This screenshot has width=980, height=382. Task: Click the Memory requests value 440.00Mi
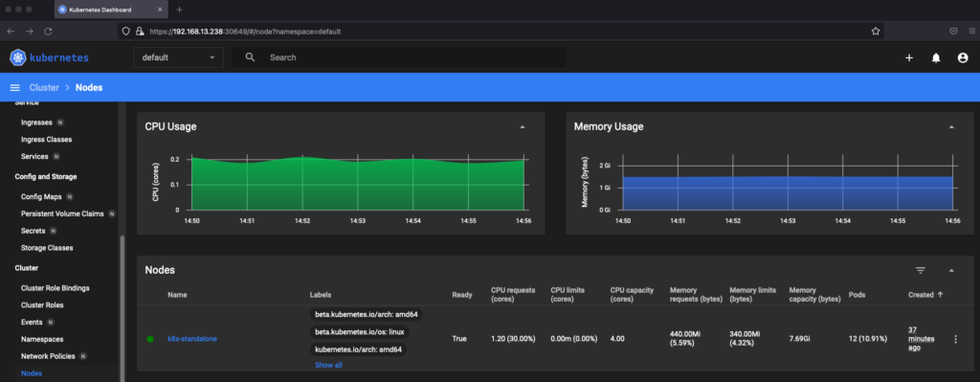click(x=685, y=339)
